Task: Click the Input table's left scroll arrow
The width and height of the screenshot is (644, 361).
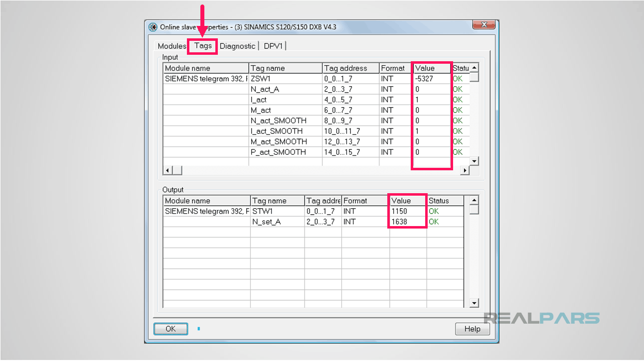Action: point(167,170)
